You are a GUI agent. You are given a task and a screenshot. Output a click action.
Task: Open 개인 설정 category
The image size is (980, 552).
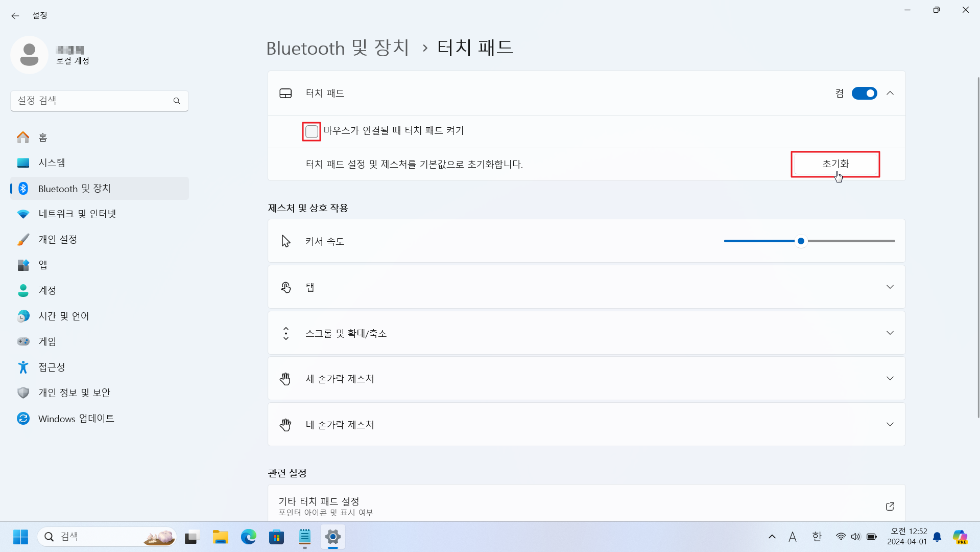[100, 240]
